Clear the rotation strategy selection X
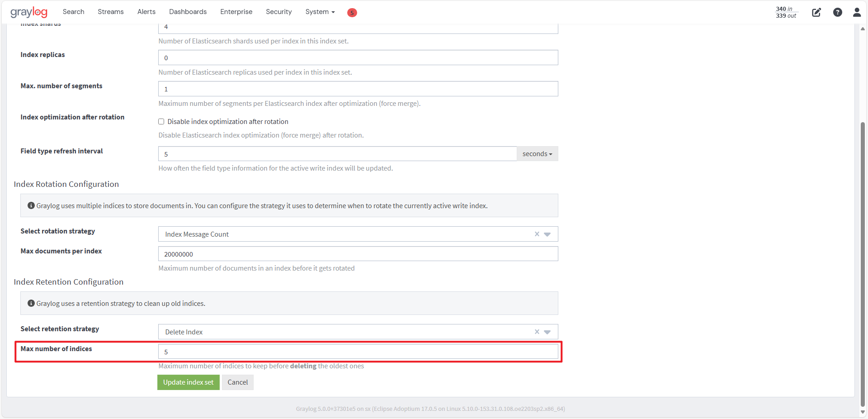This screenshot has width=868, height=419. (537, 234)
